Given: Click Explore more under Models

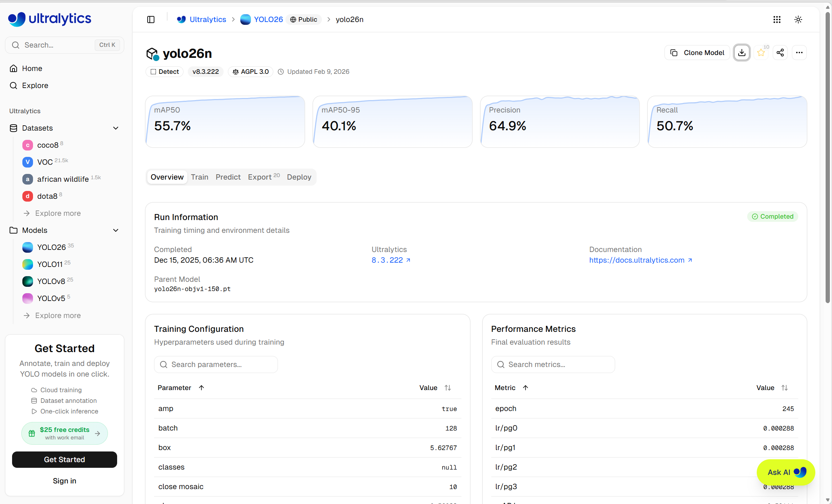Looking at the screenshot, I should (52, 316).
